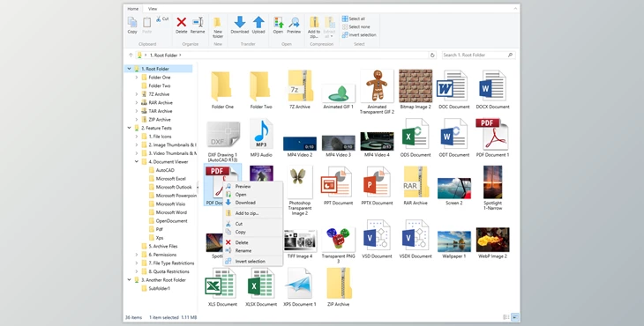Image resolution: width=644 pixels, height=326 pixels.
Task: Collapse the 2. Feature Tests tree node
Action: (x=129, y=128)
